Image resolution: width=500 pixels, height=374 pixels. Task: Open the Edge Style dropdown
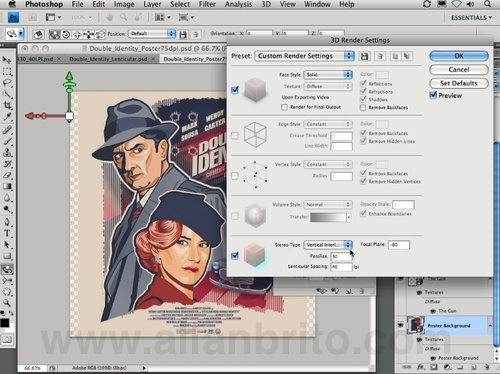[x=328, y=124]
